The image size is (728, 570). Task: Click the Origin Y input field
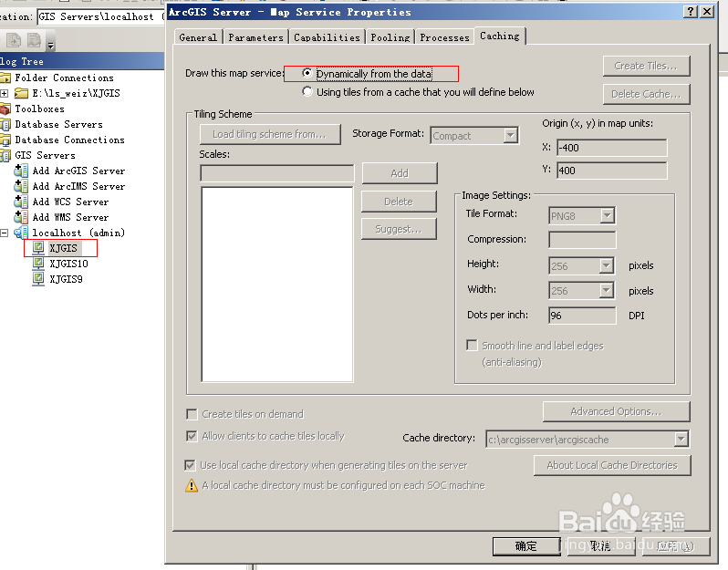pyautogui.click(x=612, y=171)
